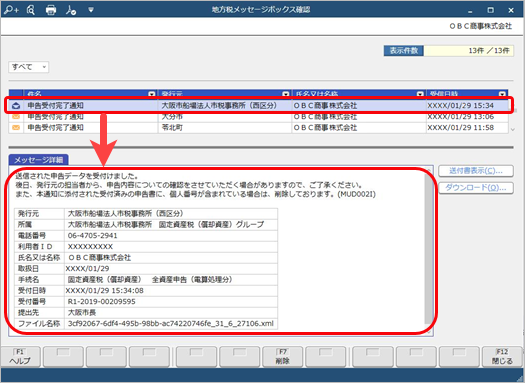Maximize the 地方税メッセージボックス確認 window

491,10
